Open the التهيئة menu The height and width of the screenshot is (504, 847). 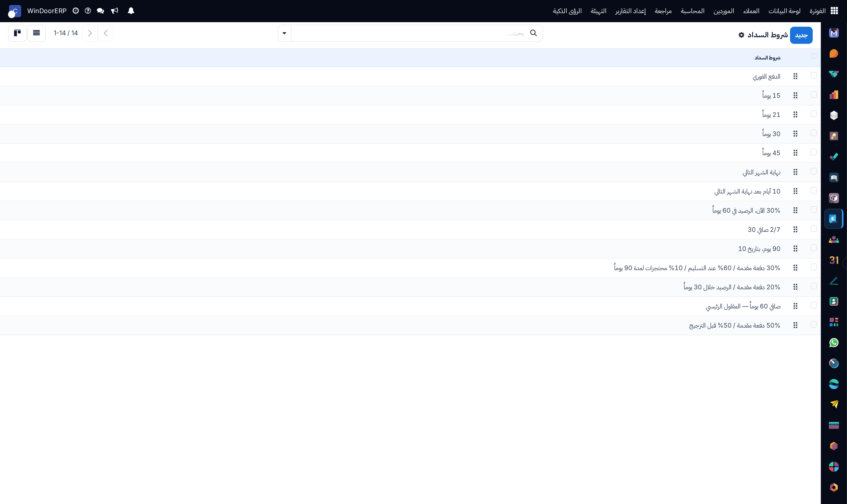pos(598,11)
